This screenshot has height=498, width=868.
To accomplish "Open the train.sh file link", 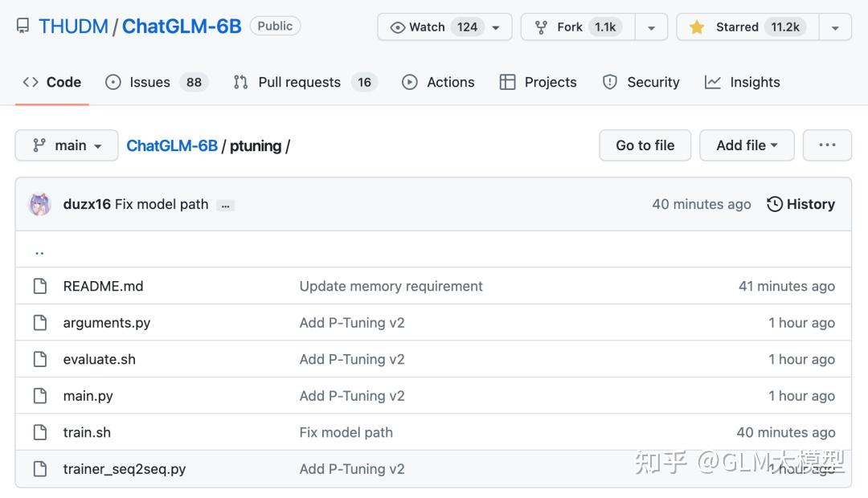I will [x=87, y=432].
